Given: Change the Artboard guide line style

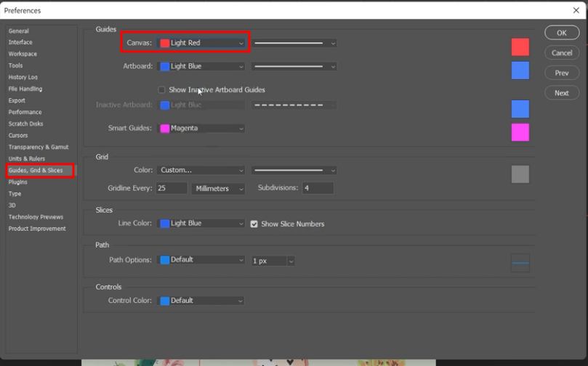Looking at the screenshot, I should (x=294, y=66).
